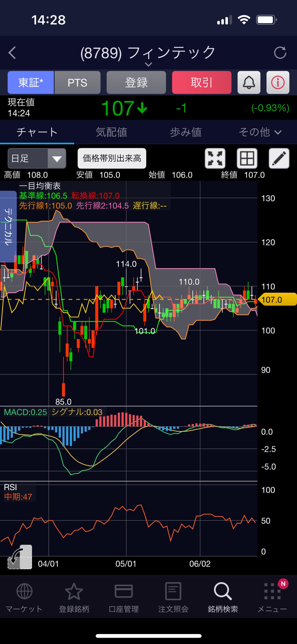This screenshot has height=644, width=297.
Task: Open the マーケット globe tab
Action: 24,598
